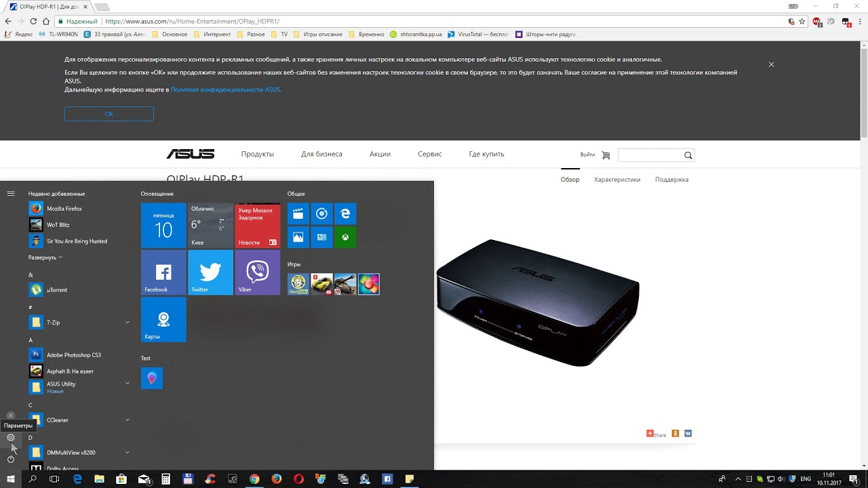Open the Xbox green tile
Viewport: 868px width, 488px height.
(x=345, y=237)
